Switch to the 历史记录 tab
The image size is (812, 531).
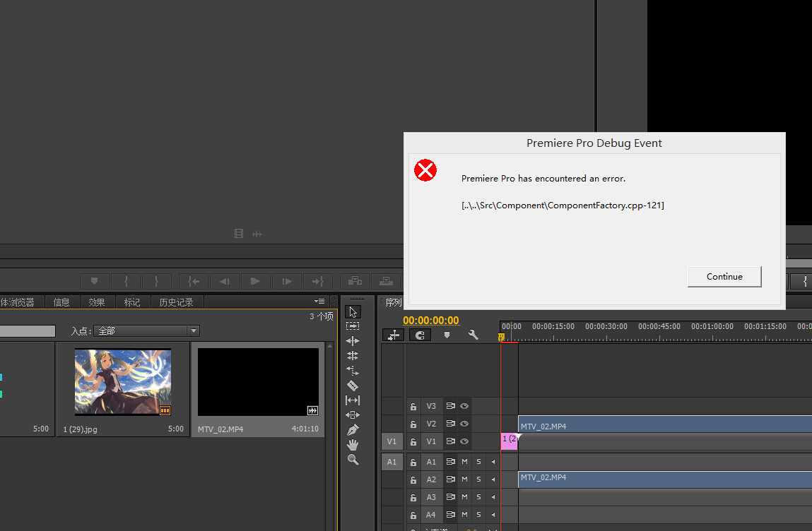(176, 302)
